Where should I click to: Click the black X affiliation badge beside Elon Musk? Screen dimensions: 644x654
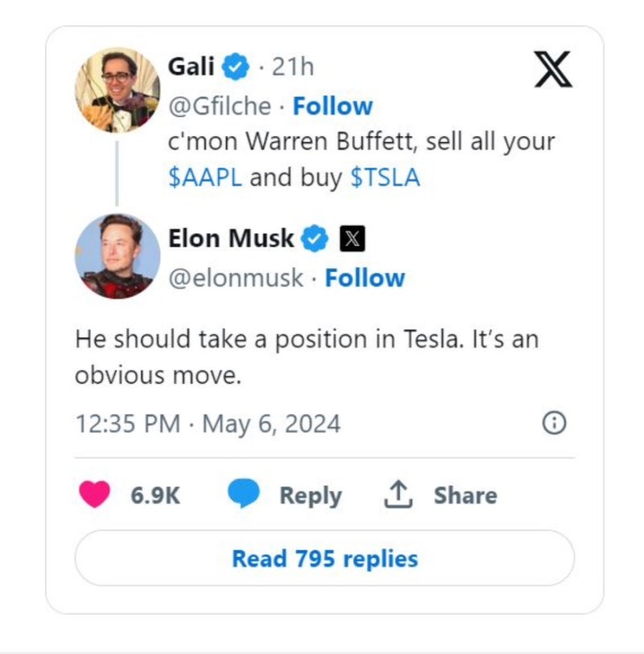(353, 238)
